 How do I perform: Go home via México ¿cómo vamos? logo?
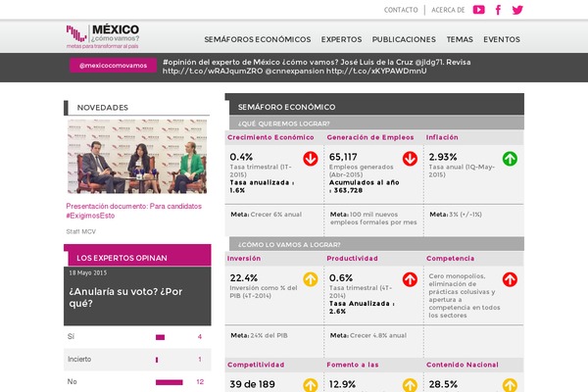pos(103,36)
